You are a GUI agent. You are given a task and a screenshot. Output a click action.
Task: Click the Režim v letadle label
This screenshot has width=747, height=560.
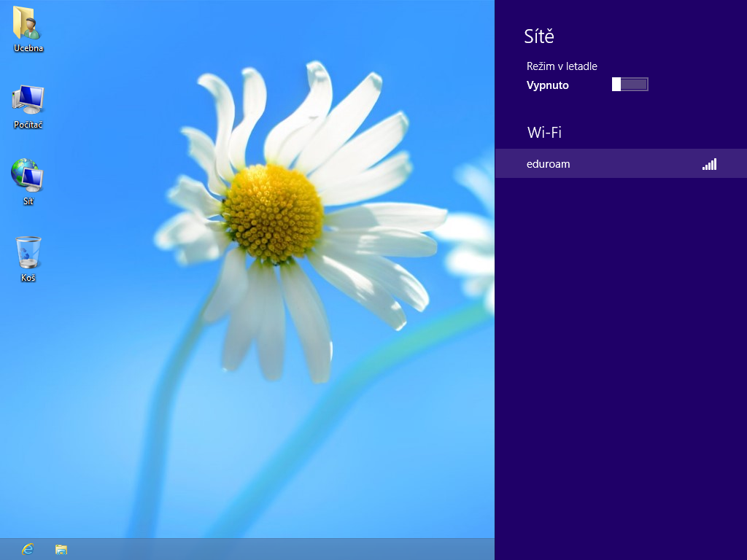[x=562, y=66]
